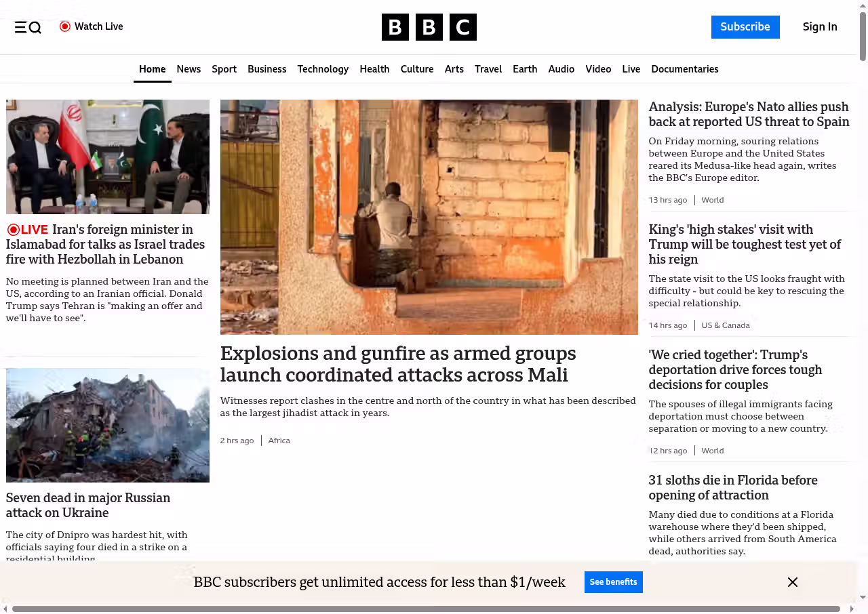This screenshot has height=614, width=868.
Task: Click the See benefits button
Action: coord(613,582)
